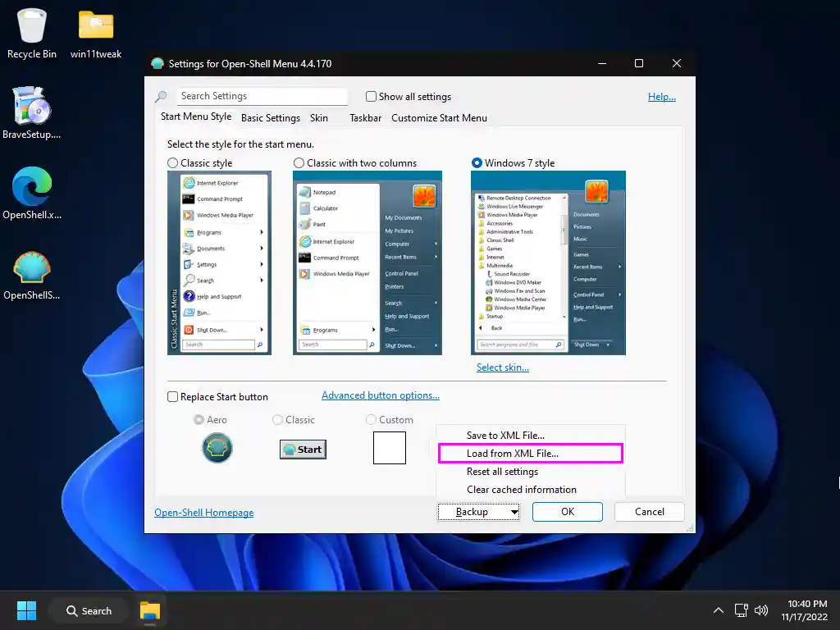Open File Explorer from the taskbar
The width and height of the screenshot is (840, 630).
point(148,610)
